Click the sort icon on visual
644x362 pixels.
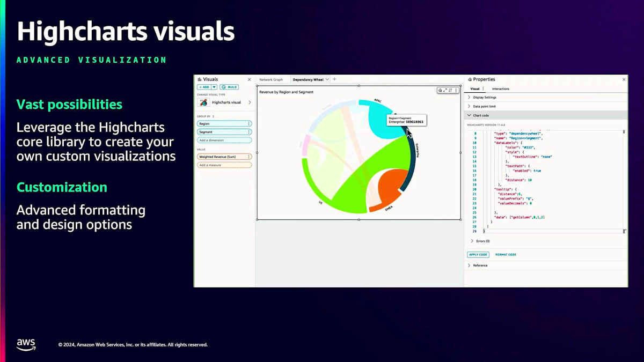(x=450, y=91)
